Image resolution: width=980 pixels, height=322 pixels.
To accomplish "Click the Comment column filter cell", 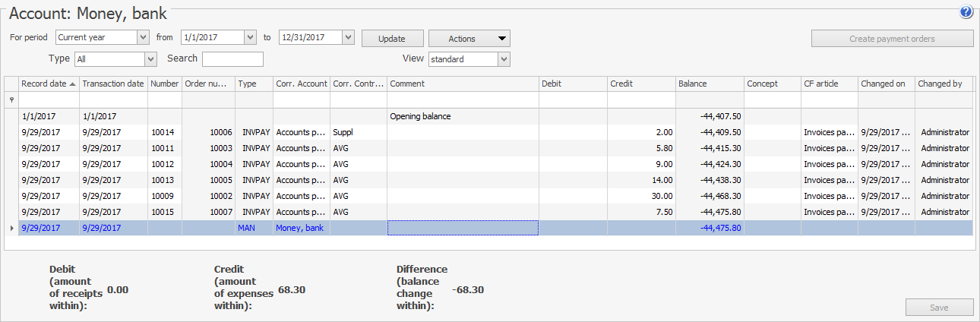I will (463, 100).
